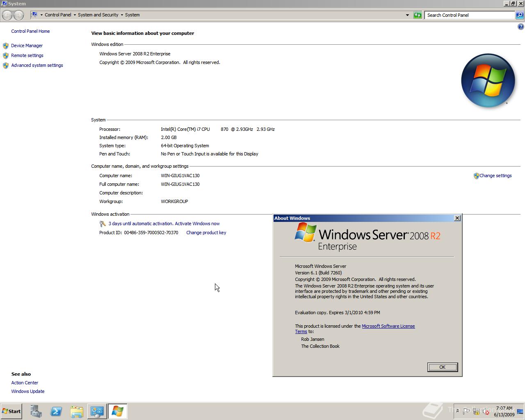Open Action Center under See also
The image size is (525, 420).
coord(25,383)
